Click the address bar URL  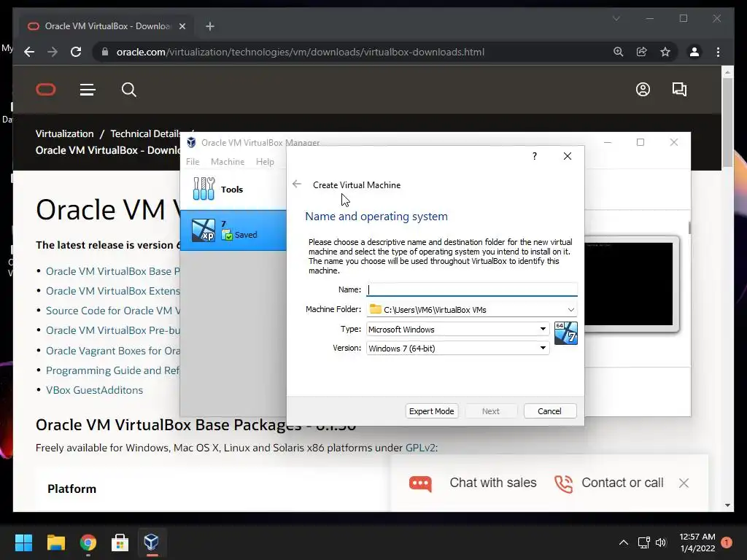point(300,52)
